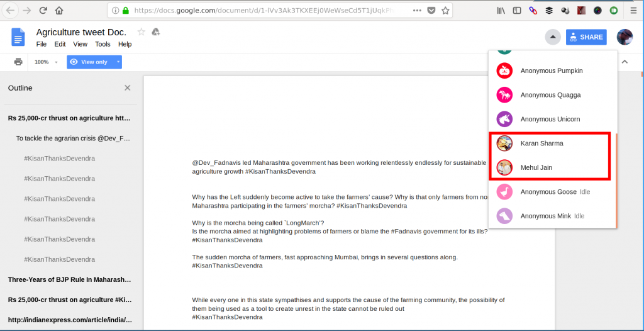Viewport: 644px width, 331px height.
Task: Open the Tools menu
Action: coord(103,44)
